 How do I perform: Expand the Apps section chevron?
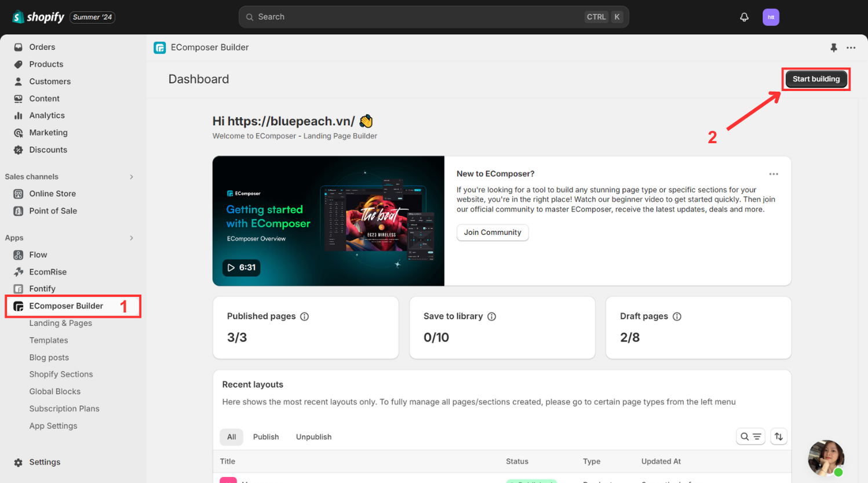tap(132, 238)
